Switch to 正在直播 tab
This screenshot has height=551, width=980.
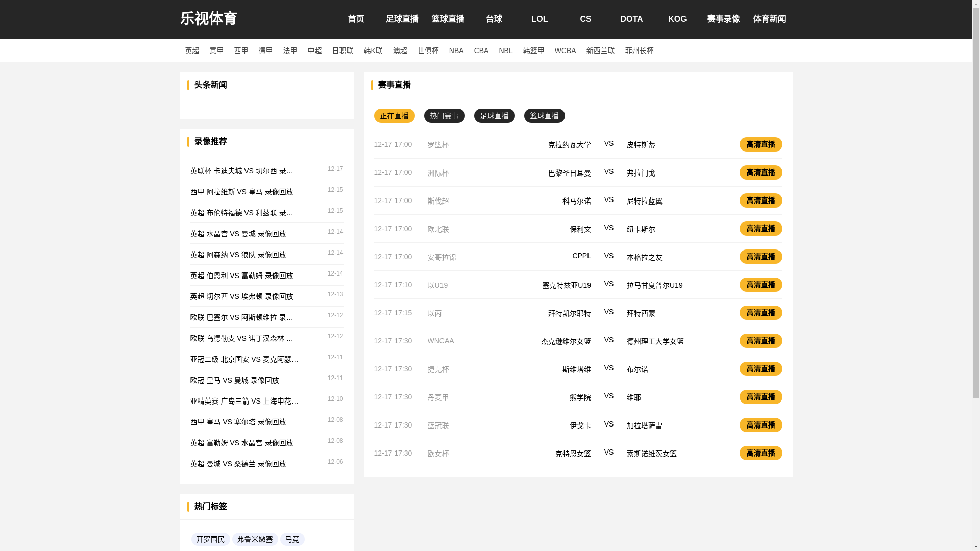coord(395,116)
